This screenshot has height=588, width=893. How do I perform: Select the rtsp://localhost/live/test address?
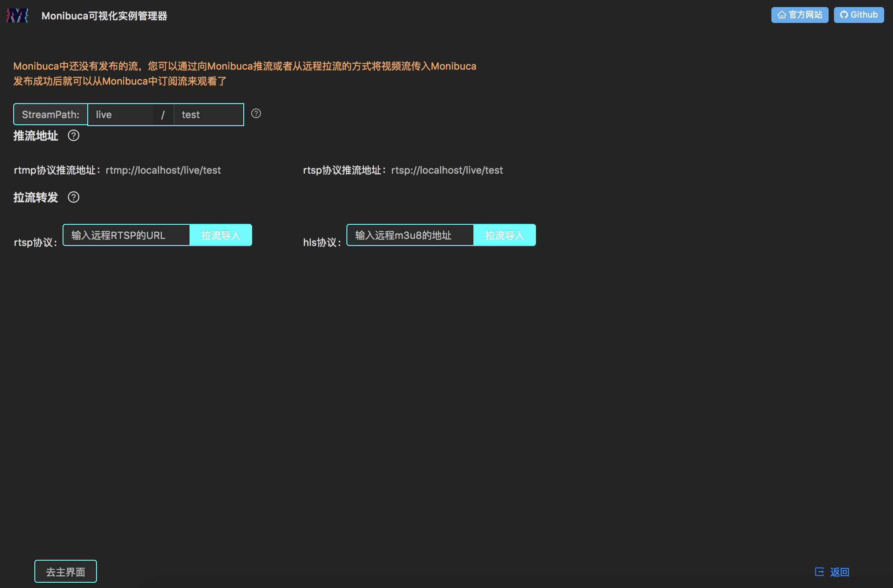(x=447, y=170)
